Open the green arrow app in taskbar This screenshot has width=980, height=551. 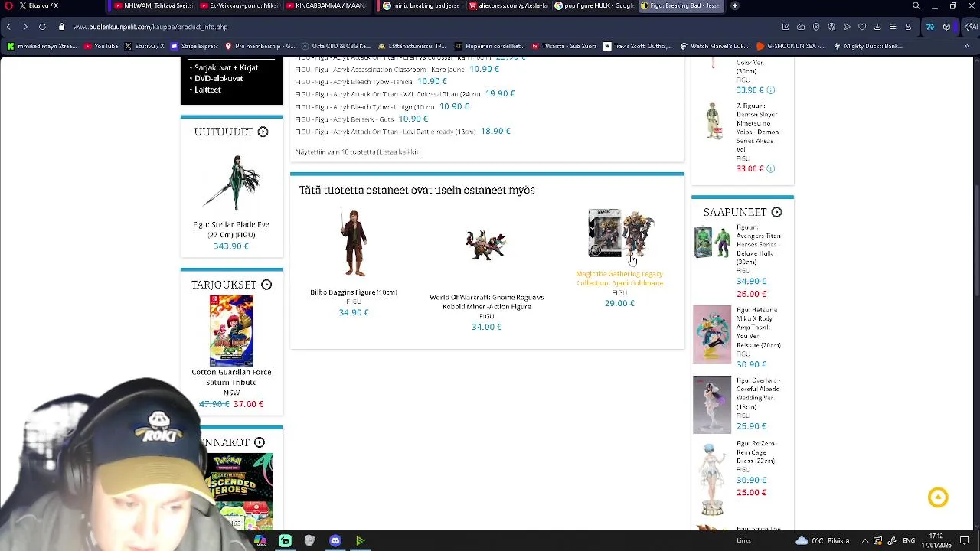point(360,541)
